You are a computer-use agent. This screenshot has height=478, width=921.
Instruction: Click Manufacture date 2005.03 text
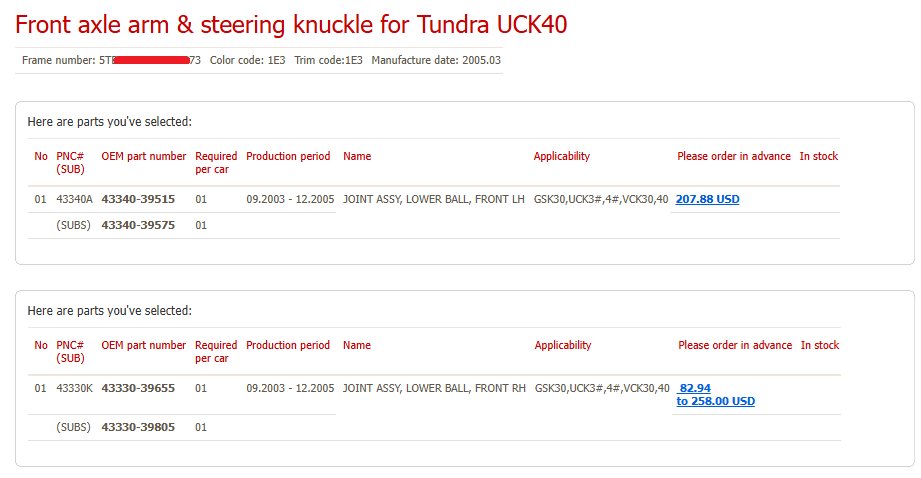point(436,60)
